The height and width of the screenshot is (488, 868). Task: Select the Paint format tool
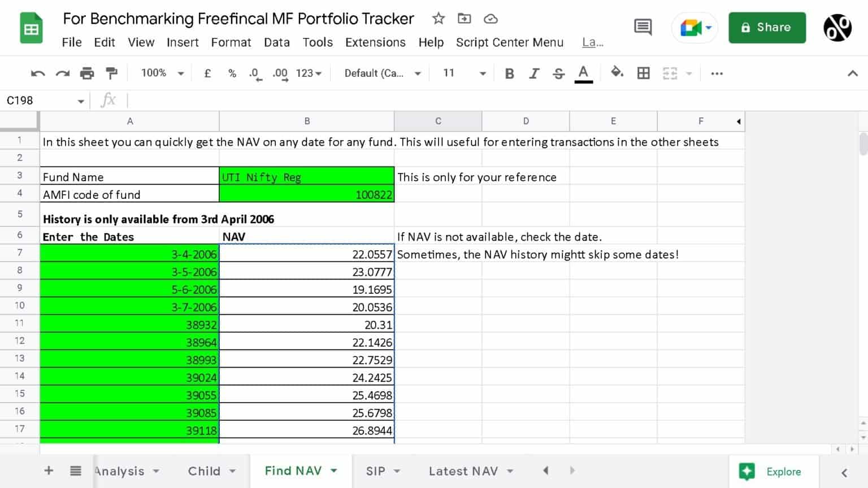click(111, 73)
